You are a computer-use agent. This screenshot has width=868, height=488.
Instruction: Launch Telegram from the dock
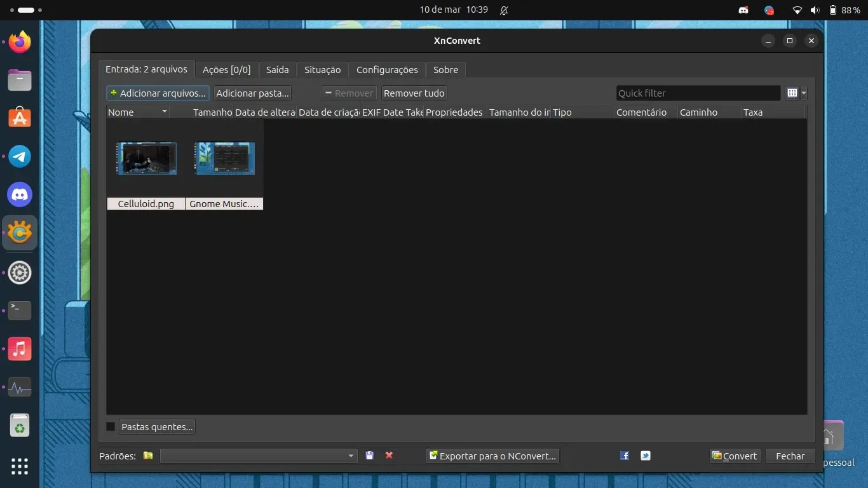point(20,156)
